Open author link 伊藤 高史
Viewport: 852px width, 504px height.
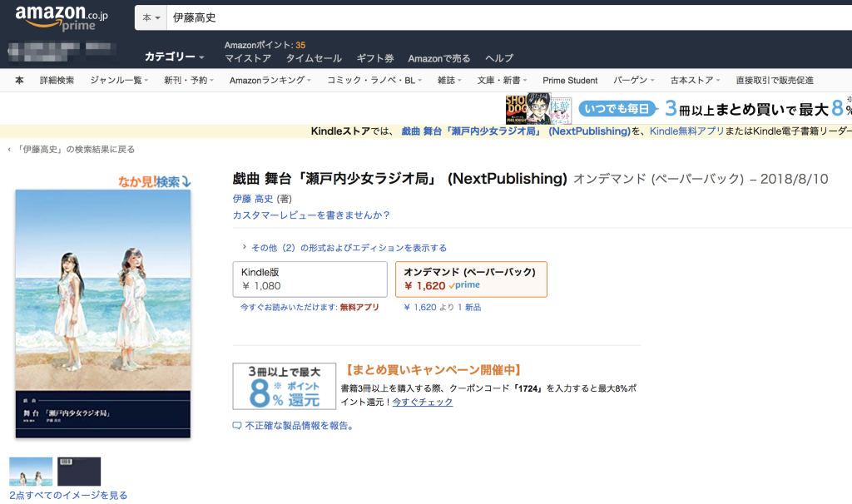253,199
